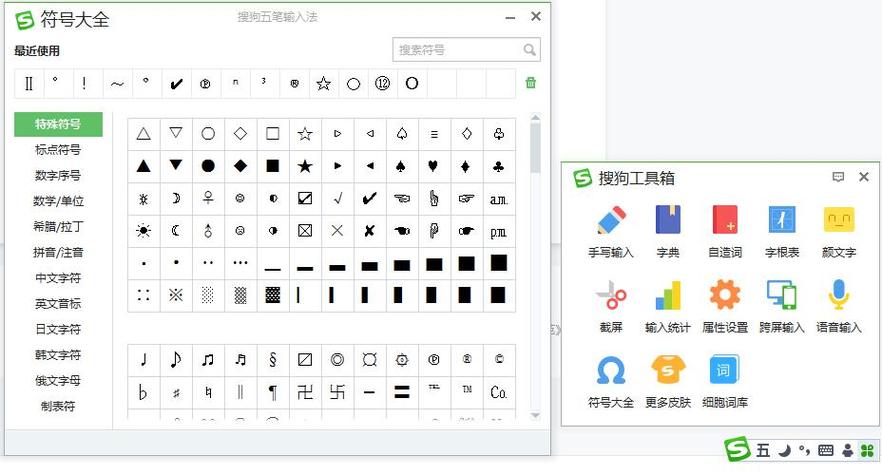Open 跨屏输入 cross-screen input
This screenshot has height=475, width=882.
pyautogui.click(x=782, y=307)
